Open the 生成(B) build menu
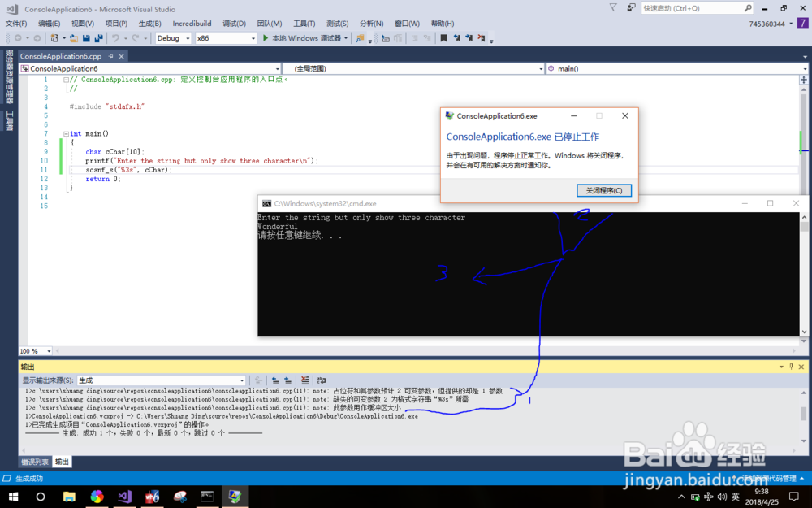The image size is (812, 508). click(x=149, y=24)
